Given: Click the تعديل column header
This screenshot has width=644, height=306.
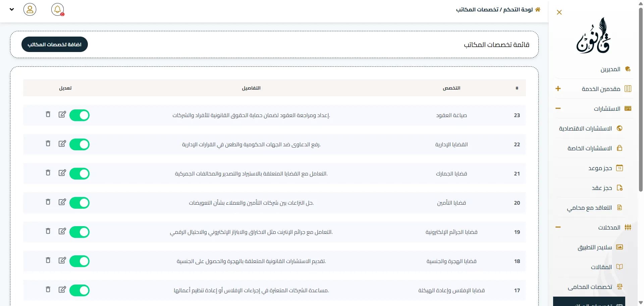Looking at the screenshot, I should point(65,88).
